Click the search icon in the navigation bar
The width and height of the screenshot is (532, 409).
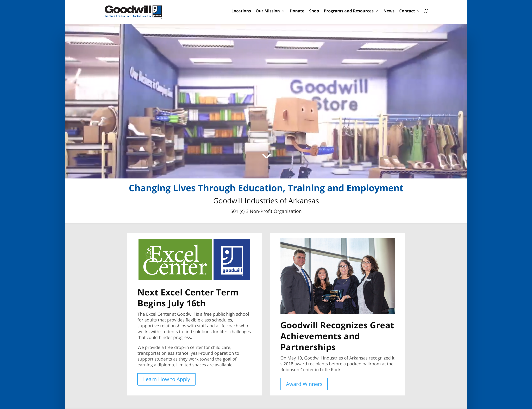point(425,11)
